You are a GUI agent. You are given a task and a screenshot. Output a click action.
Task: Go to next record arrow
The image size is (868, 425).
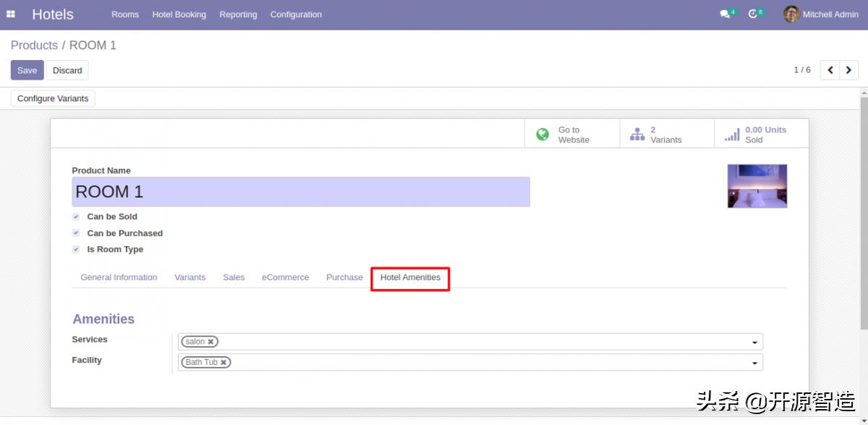tap(848, 70)
